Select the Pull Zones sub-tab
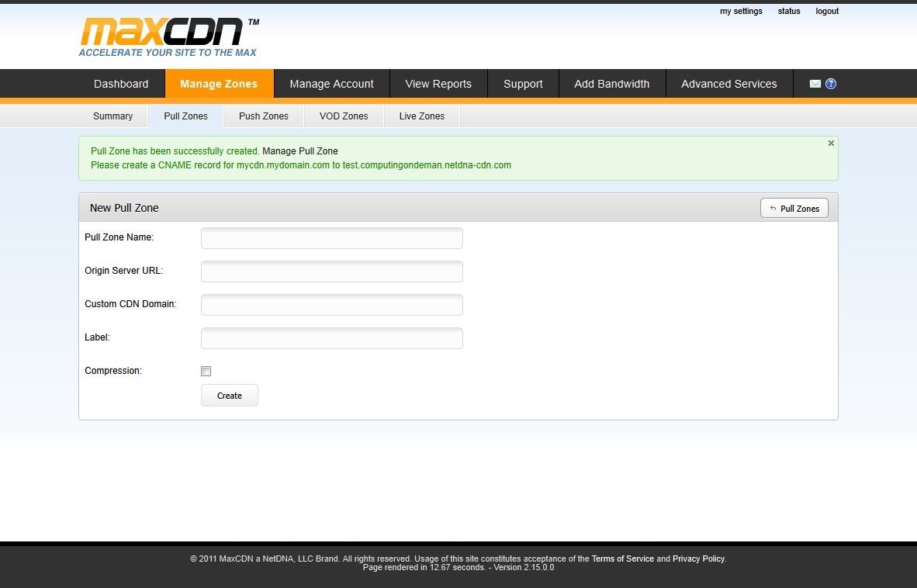The height and width of the screenshot is (588, 917). [186, 116]
